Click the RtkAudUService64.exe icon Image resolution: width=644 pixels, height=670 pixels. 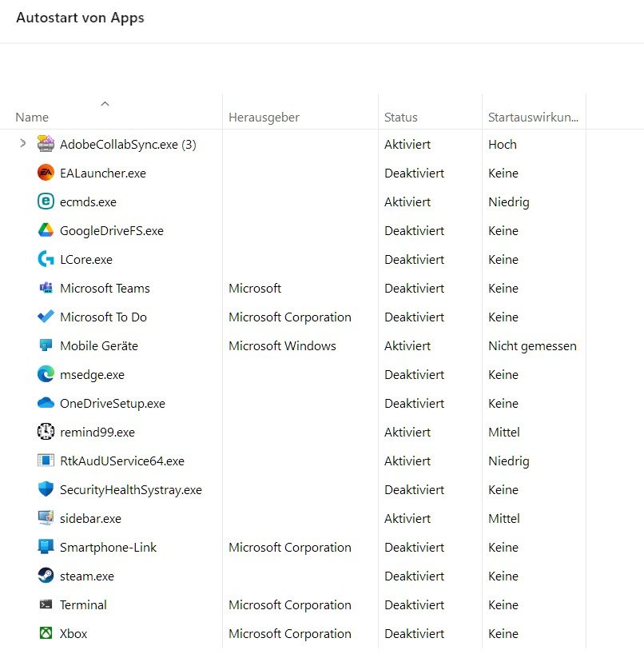[46, 461]
